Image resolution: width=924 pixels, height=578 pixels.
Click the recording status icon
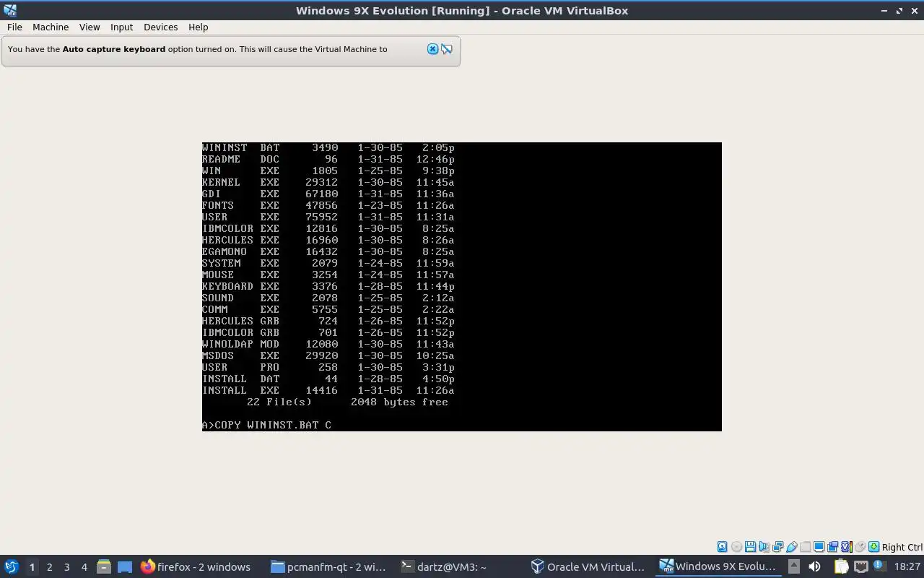coord(832,547)
